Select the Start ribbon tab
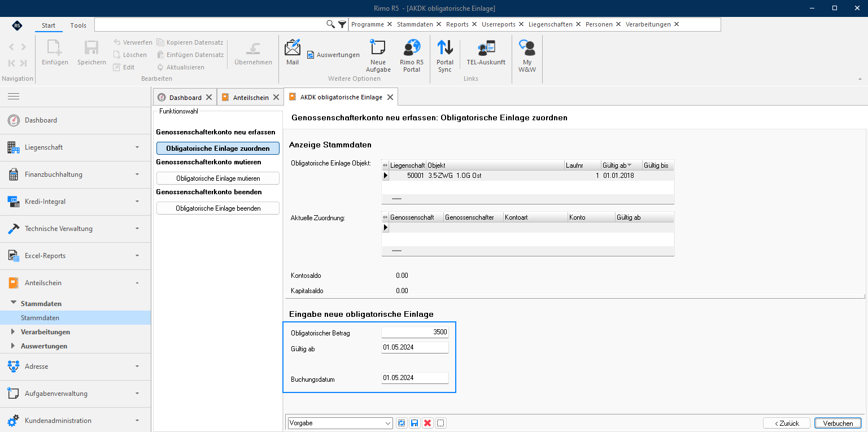The height and width of the screenshot is (432, 868). coord(49,25)
